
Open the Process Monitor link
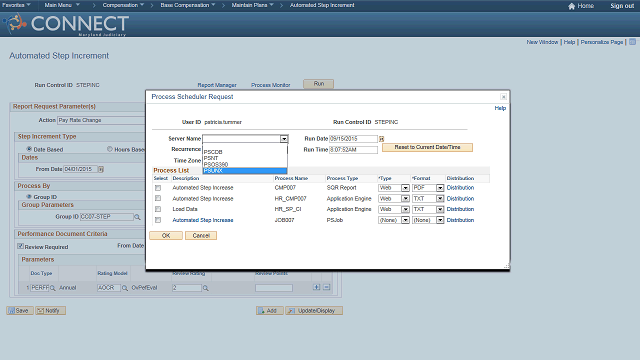click(271, 85)
